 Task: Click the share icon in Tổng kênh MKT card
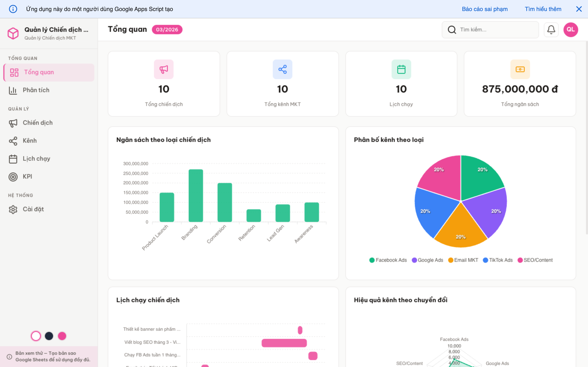[282, 69]
